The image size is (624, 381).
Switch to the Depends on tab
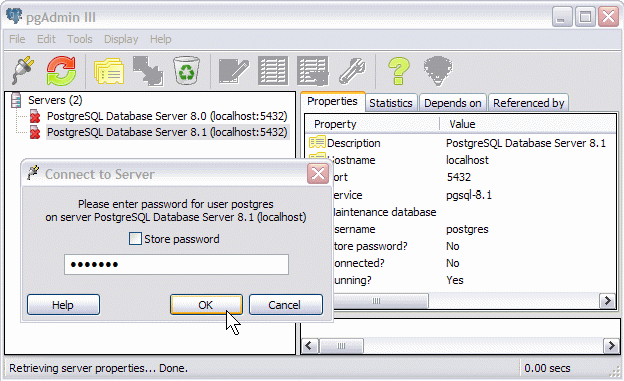point(452,103)
